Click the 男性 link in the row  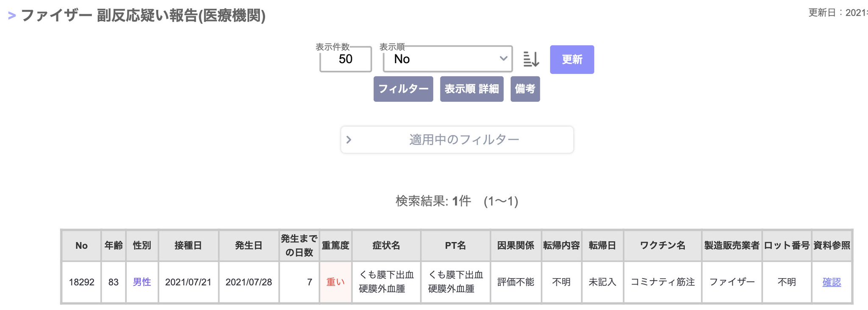click(x=142, y=282)
